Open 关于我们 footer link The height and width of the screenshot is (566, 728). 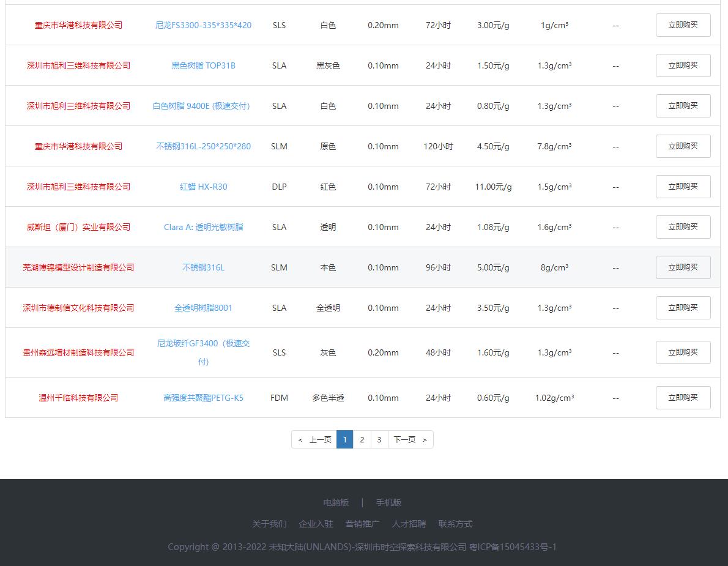(x=269, y=524)
